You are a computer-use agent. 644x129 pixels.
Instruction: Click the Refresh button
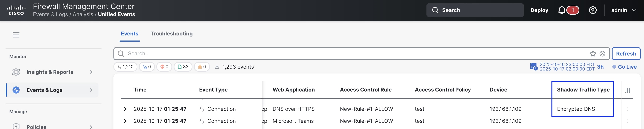pyautogui.click(x=626, y=54)
